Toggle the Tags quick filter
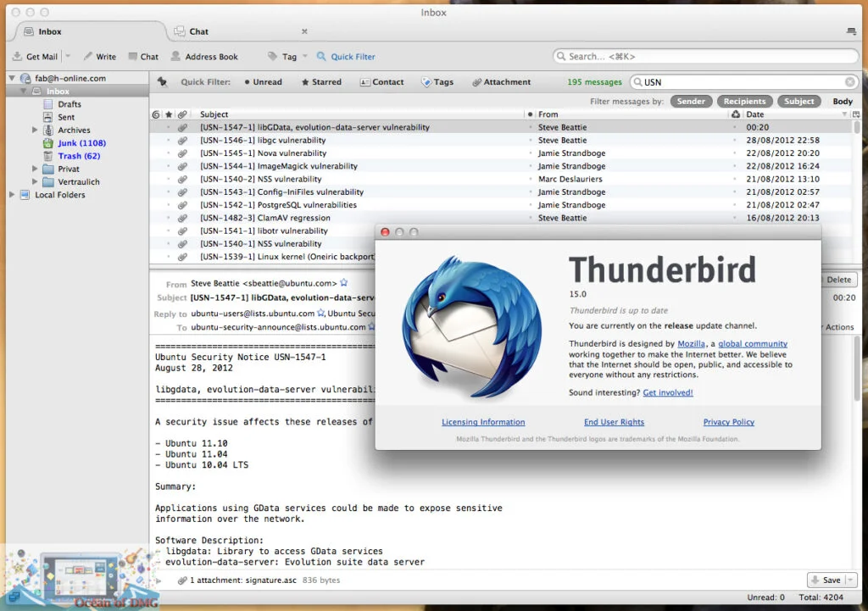The width and height of the screenshot is (868, 611). point(437,82)
